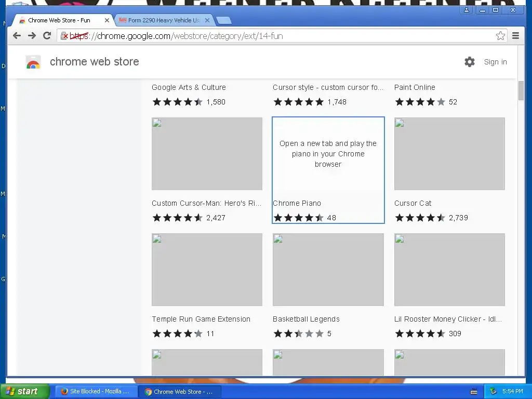Open Custom Cursor-Man: Hero's Ri... title
Image resolution: width=532 pixels, height=399 pixels.
tap(207, 203)
